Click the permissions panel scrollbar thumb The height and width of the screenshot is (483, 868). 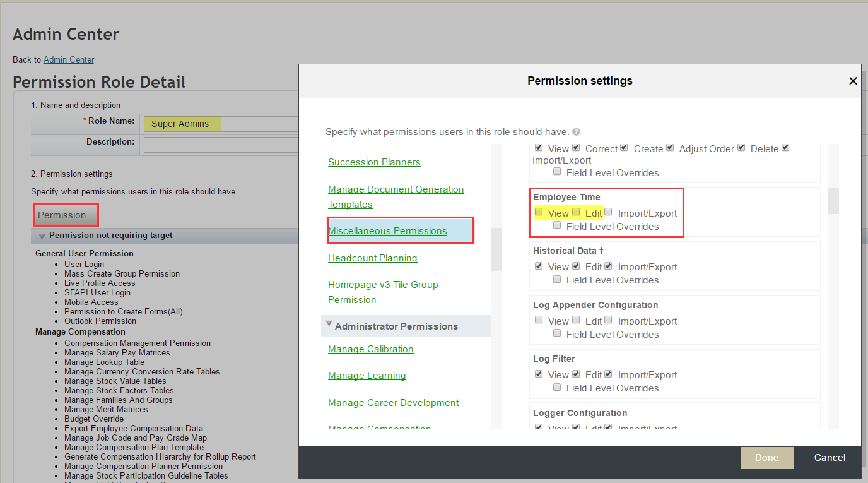833,201
